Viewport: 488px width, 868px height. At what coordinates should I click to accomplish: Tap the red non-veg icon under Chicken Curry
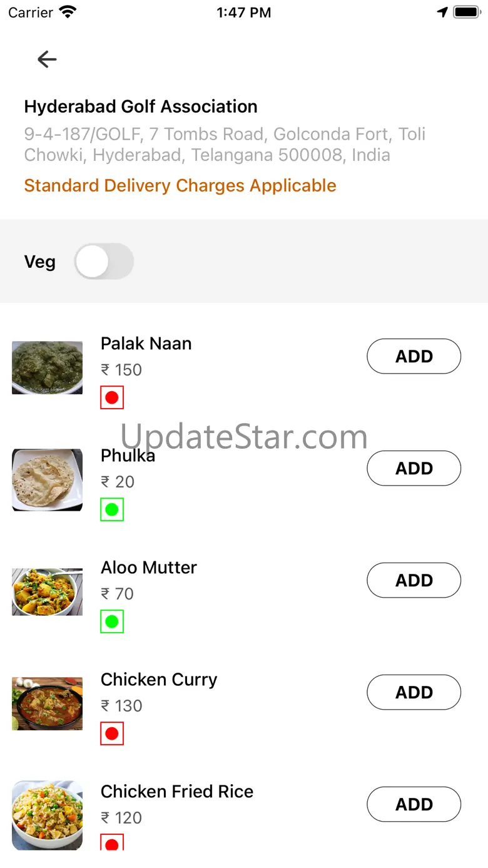[112, 733]
